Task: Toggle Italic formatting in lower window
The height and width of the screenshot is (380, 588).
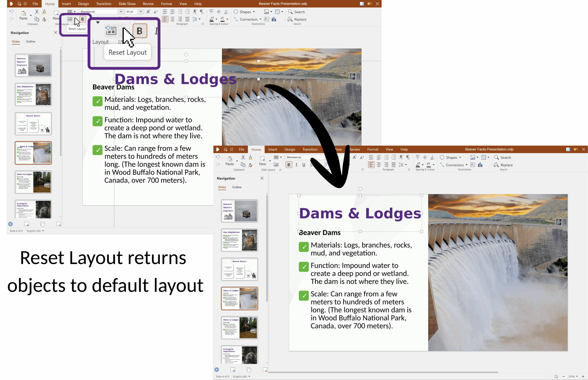Action: tap(296, 165)
